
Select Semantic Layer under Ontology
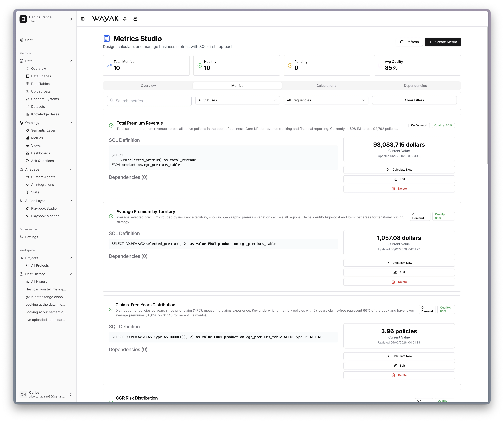43,130
